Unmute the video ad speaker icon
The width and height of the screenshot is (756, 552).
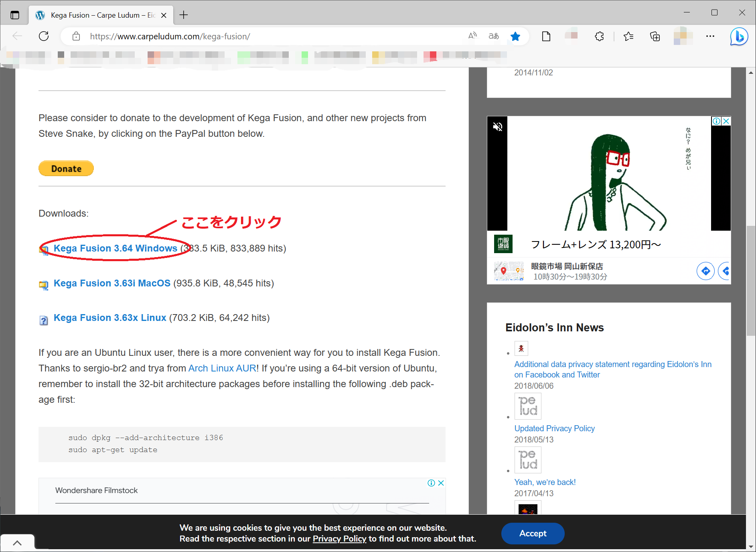coord(498,127)
